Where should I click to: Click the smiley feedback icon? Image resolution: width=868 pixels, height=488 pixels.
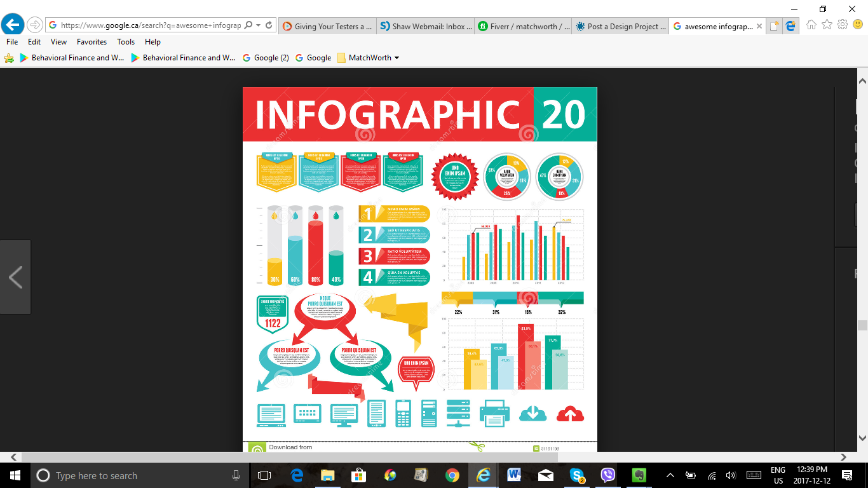coord(858,25)
